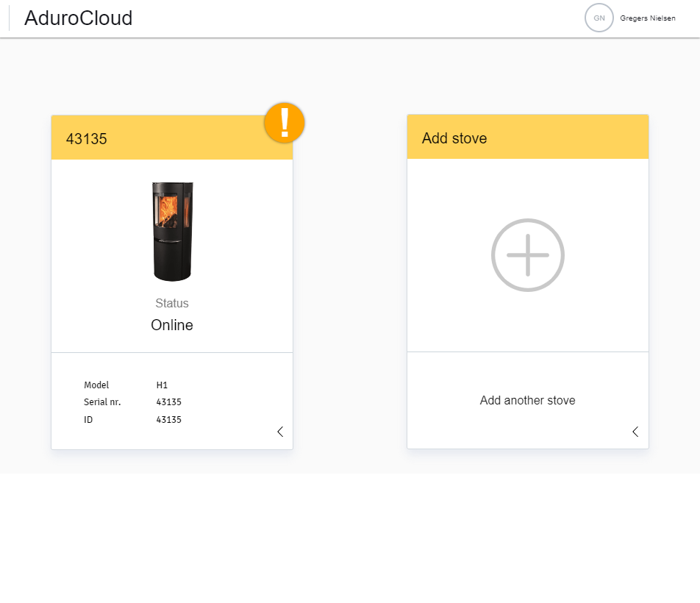Open the GN user avatar circle
The image size is (700, 603).
599,18
